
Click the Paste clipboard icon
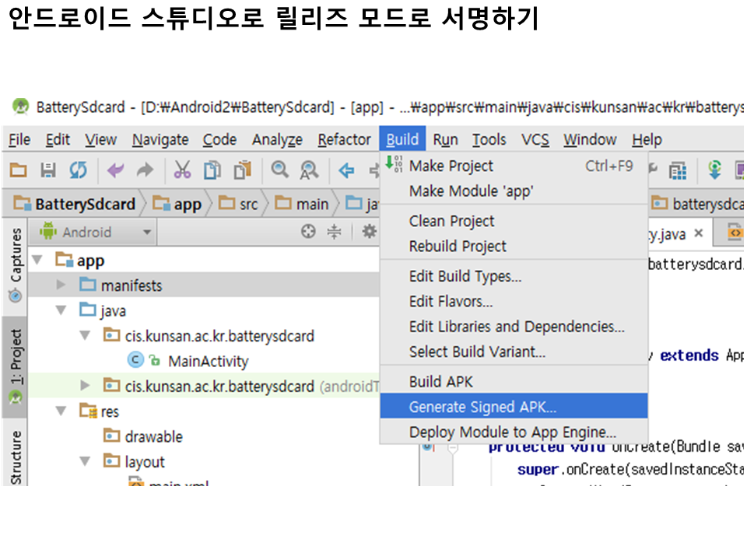(243, 170)
